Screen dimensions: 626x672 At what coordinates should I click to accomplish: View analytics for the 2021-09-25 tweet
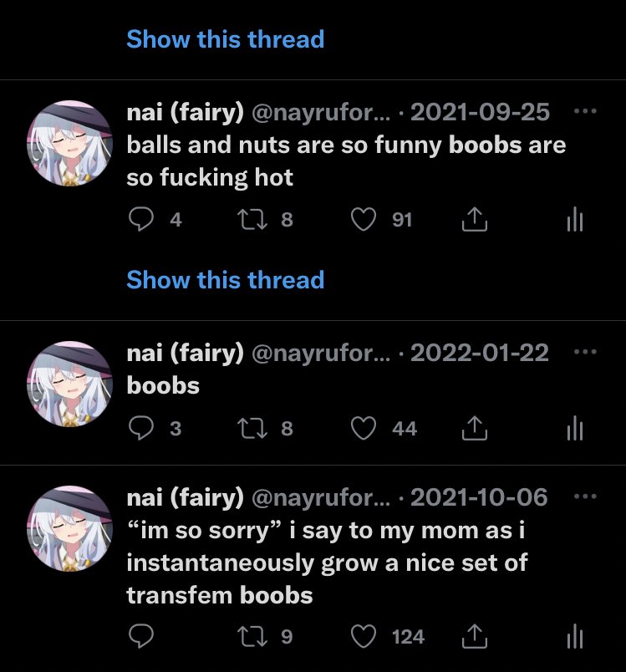pos(574,220)
